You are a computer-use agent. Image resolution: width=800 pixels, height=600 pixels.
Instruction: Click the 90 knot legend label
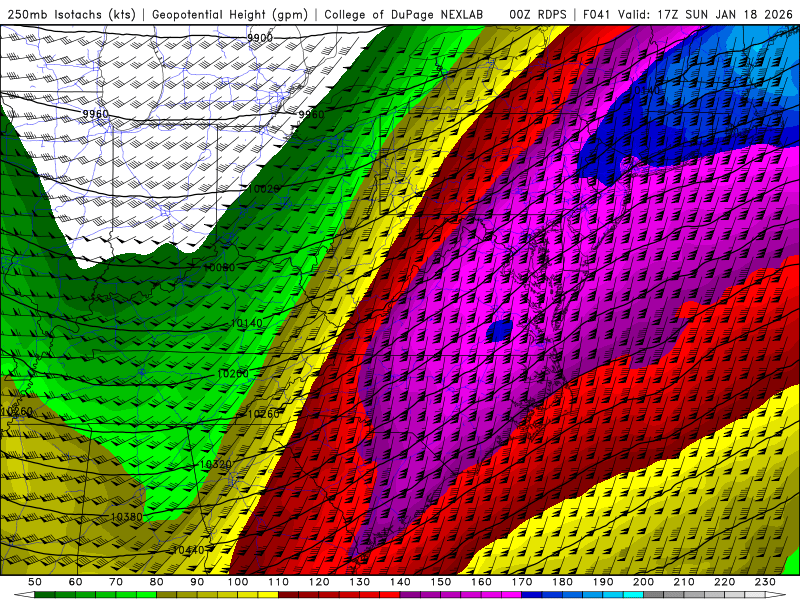click(x=197, y=582)
